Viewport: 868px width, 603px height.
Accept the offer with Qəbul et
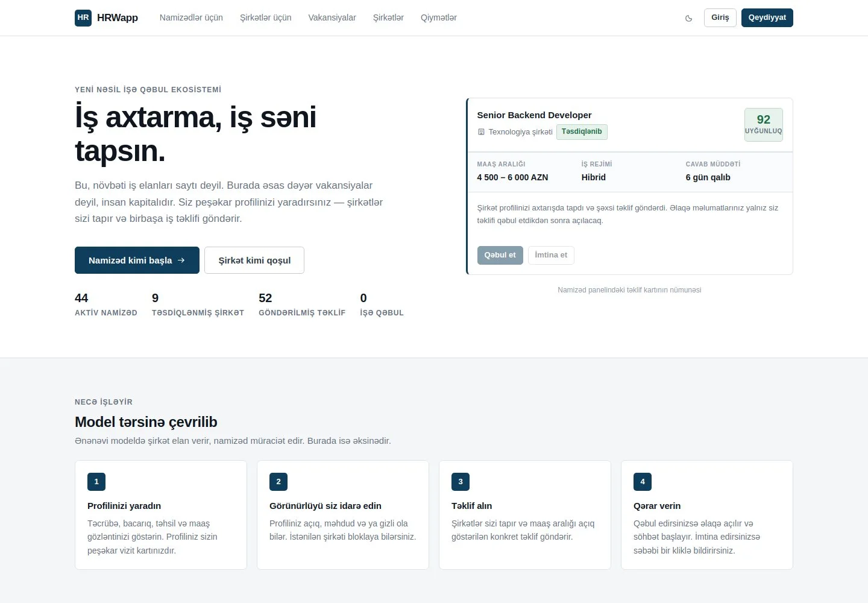500,255
